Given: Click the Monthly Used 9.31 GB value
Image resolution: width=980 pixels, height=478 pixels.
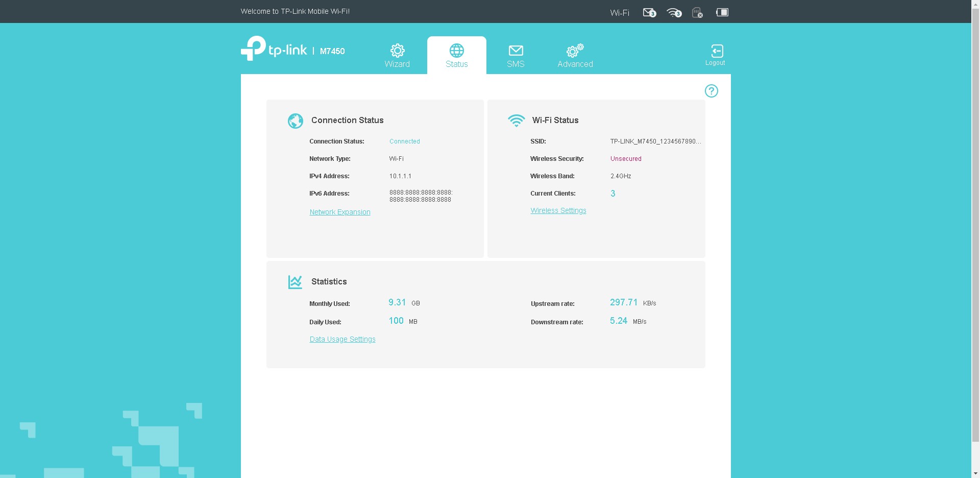Looking at the screenshot, I should pos(404,303).
